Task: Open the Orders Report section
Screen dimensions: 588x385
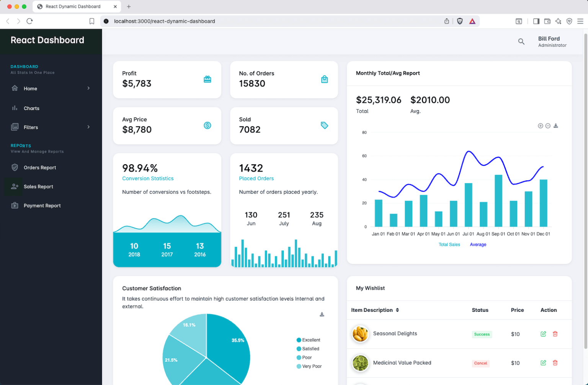Action: [40, 167]
